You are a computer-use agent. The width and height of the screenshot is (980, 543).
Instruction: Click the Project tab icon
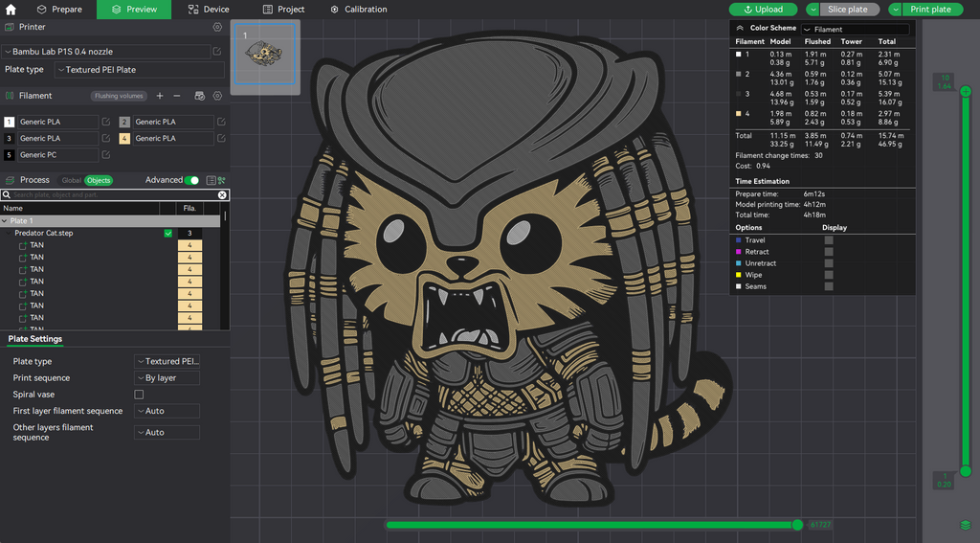268,10
